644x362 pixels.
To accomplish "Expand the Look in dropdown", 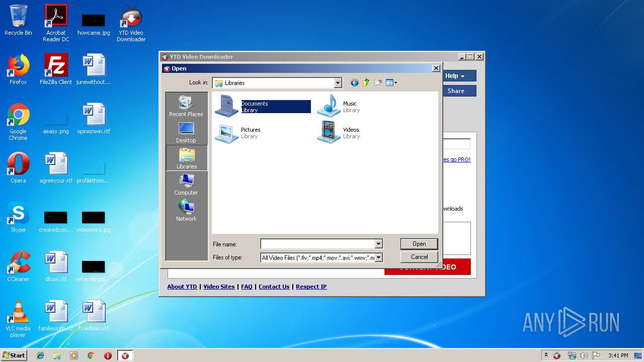I will coord(338,83).
